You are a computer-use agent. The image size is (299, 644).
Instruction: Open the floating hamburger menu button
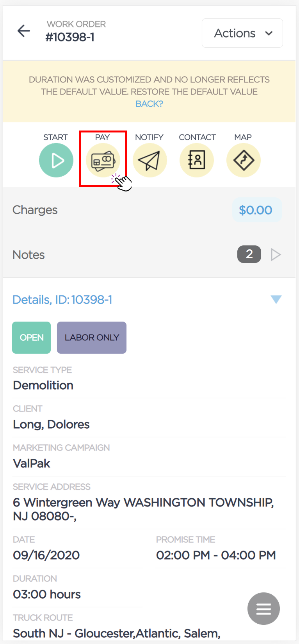[263, 609]
